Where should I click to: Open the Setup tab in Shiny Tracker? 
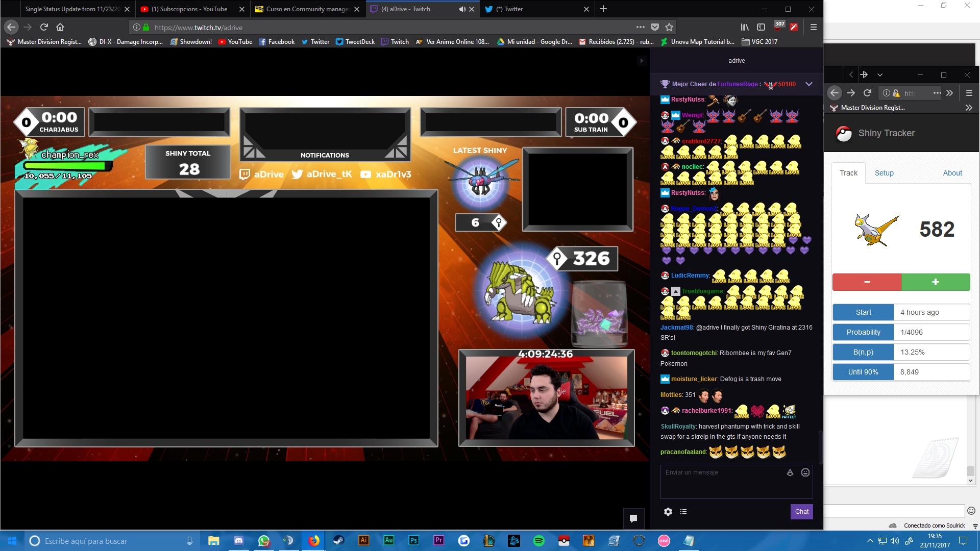point(884,173)
